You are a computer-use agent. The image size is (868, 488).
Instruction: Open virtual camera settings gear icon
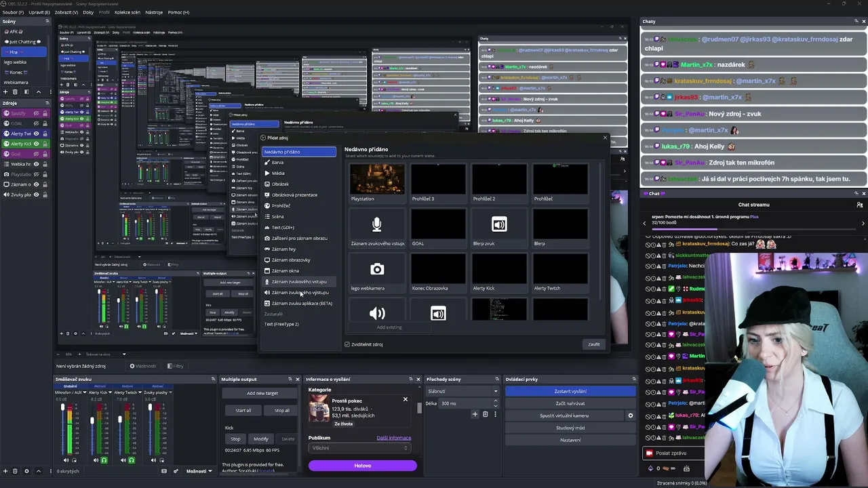[x=630, y=415]
